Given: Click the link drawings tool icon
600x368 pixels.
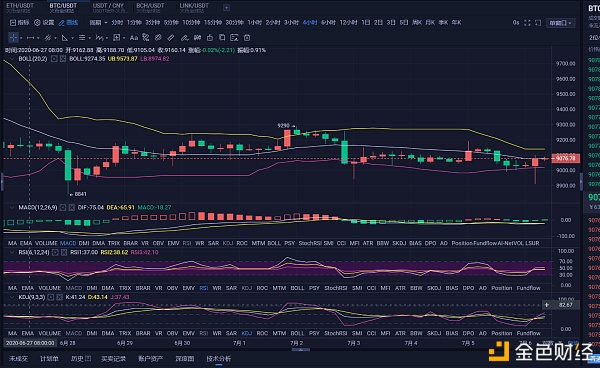Looking at the screenshot, I should pyautogui.click(x=158, y=37).
